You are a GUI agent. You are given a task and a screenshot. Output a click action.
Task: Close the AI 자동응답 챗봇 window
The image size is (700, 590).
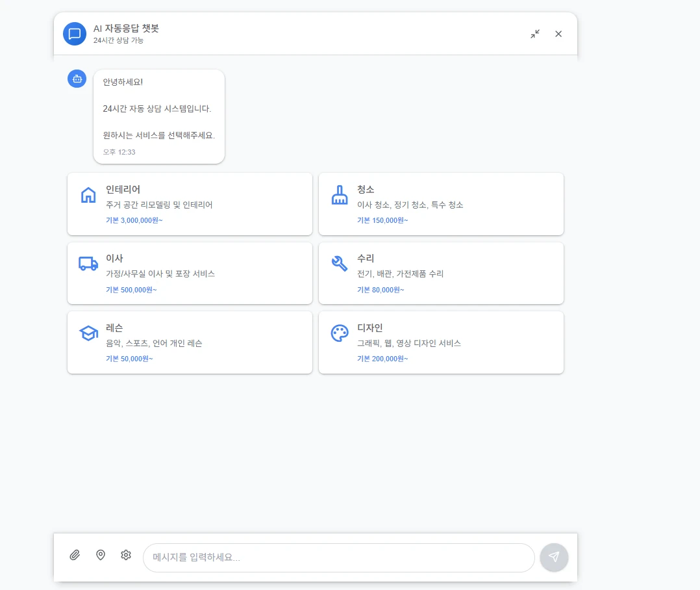click(558, 34)
